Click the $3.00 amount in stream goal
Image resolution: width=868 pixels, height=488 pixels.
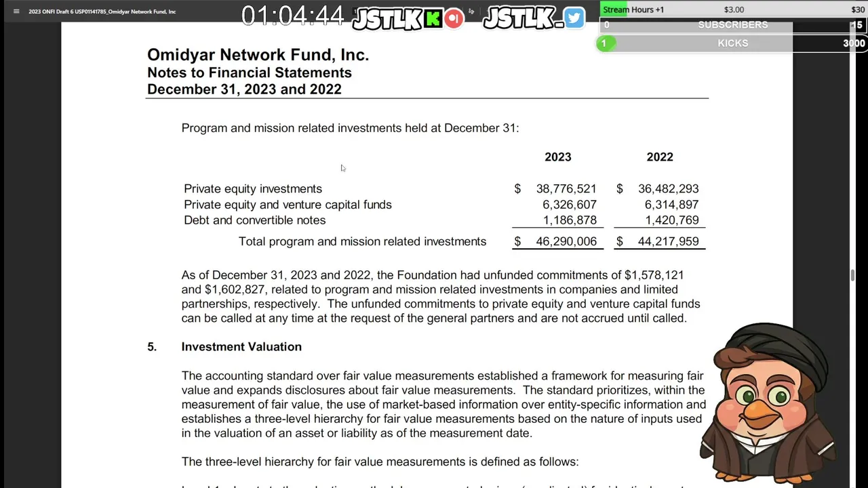pyautogui.click(x=734, y=9)
